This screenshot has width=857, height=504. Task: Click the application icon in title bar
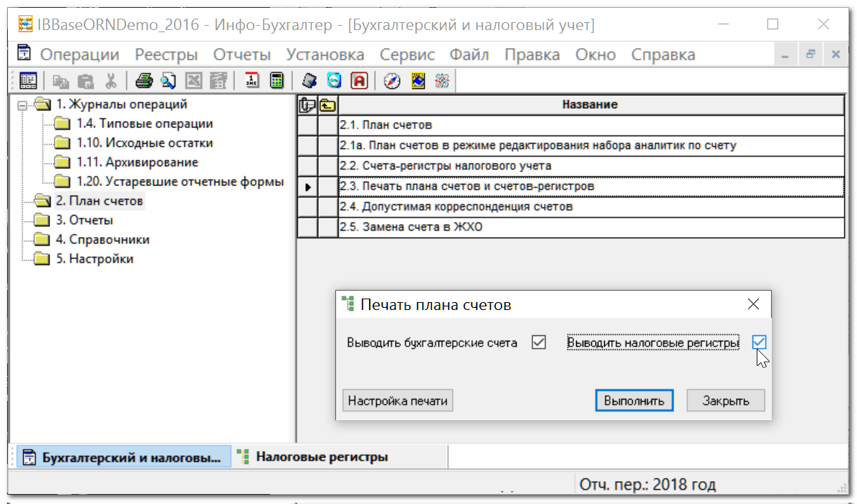coord(25,24)
